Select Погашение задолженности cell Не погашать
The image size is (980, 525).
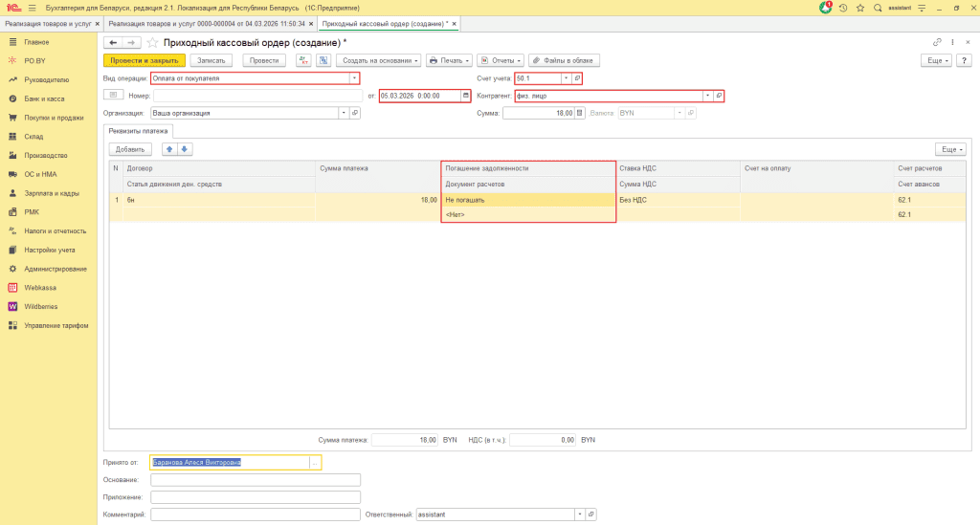tap(527, 200)
